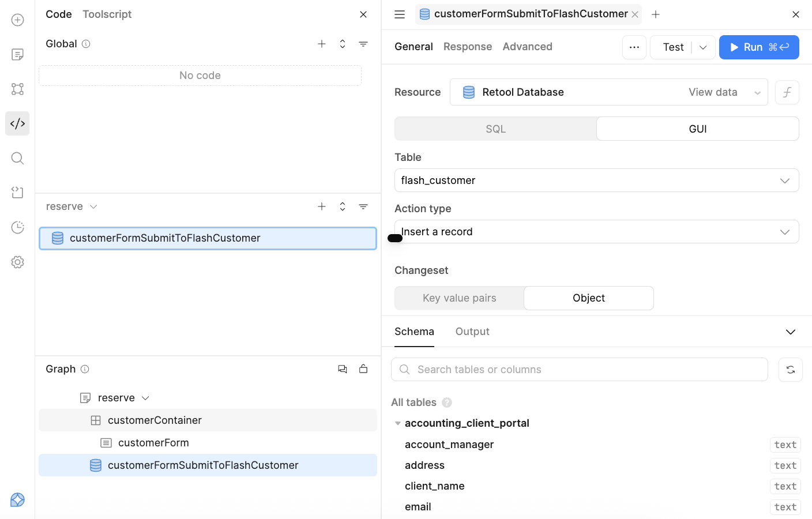Switch to the Response tab
812x519 pixels.
[x=467, y=47]
